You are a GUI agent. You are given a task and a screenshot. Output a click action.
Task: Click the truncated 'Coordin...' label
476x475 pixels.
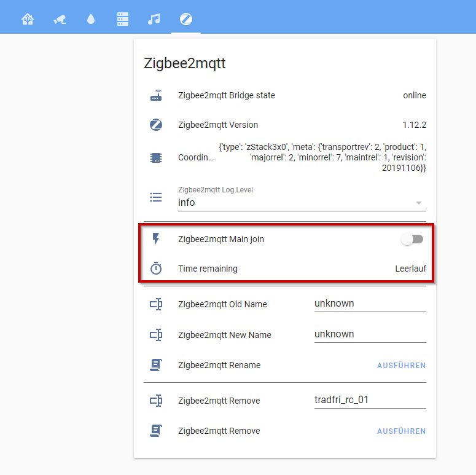196,157
